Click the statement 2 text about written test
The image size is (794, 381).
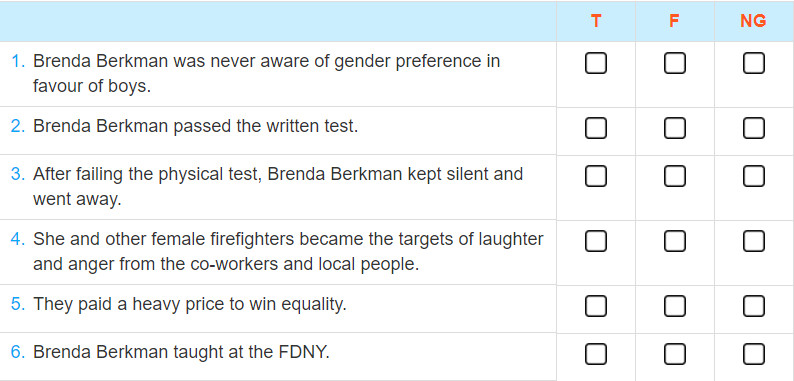coord(195,126)
